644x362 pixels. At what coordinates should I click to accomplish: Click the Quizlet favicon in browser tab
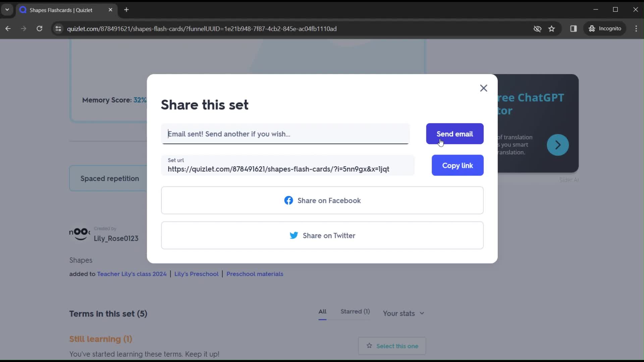[x=23, y=10]
